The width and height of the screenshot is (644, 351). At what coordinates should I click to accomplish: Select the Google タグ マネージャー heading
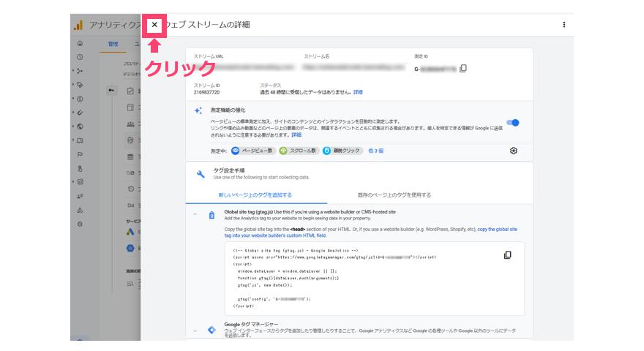point(251,325)
